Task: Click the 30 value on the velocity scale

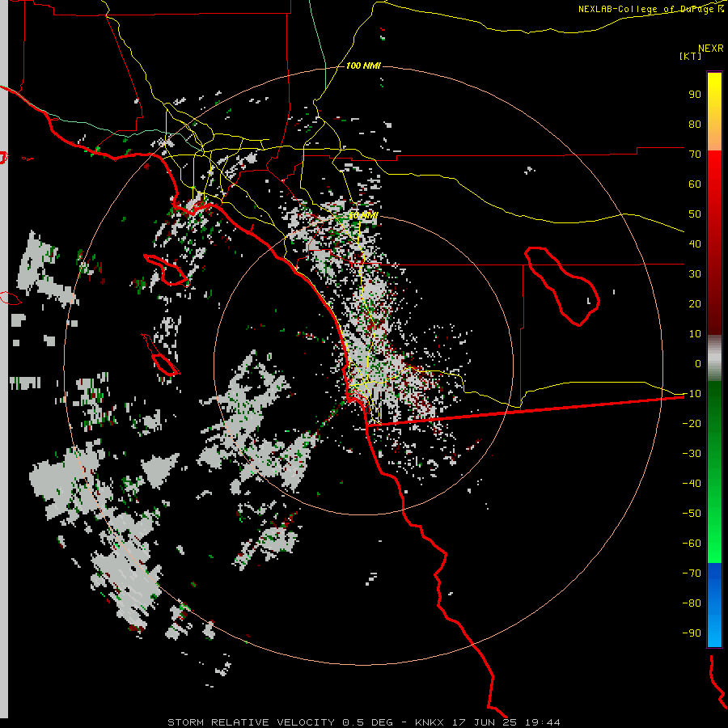Action: coord(695,274)
